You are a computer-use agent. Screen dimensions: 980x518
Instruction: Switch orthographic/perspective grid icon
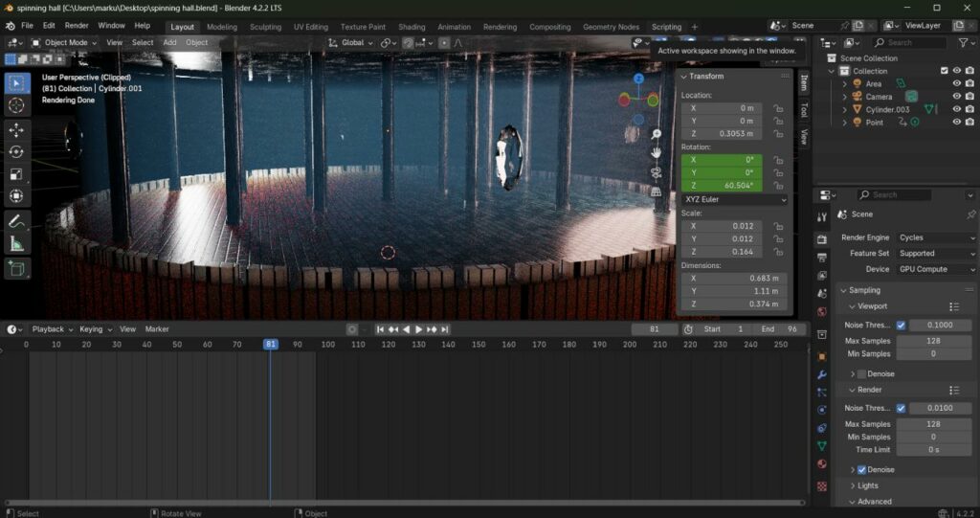tap(656, 191)
